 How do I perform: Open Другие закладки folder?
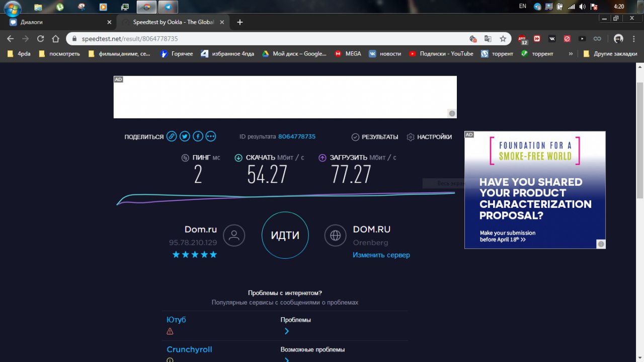(610, 53)
